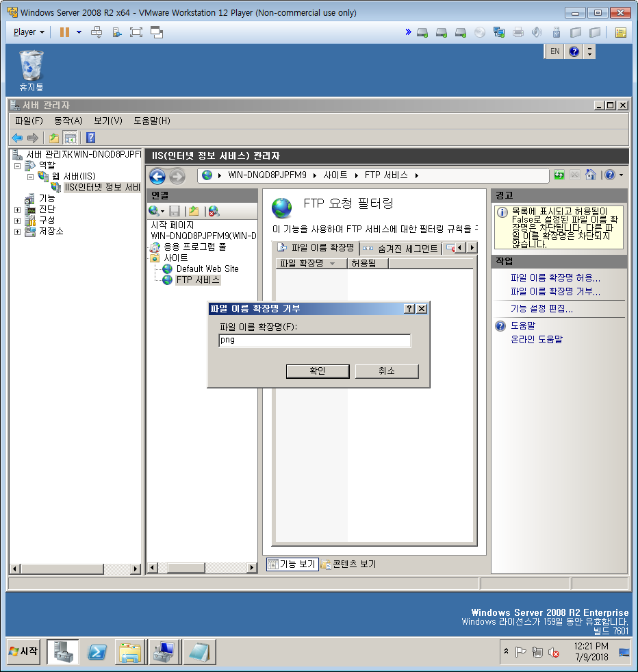Click 기능 설정 편집... link
Image resolution: width=638 pixels, height=672 pixels.
pos(541,308)
